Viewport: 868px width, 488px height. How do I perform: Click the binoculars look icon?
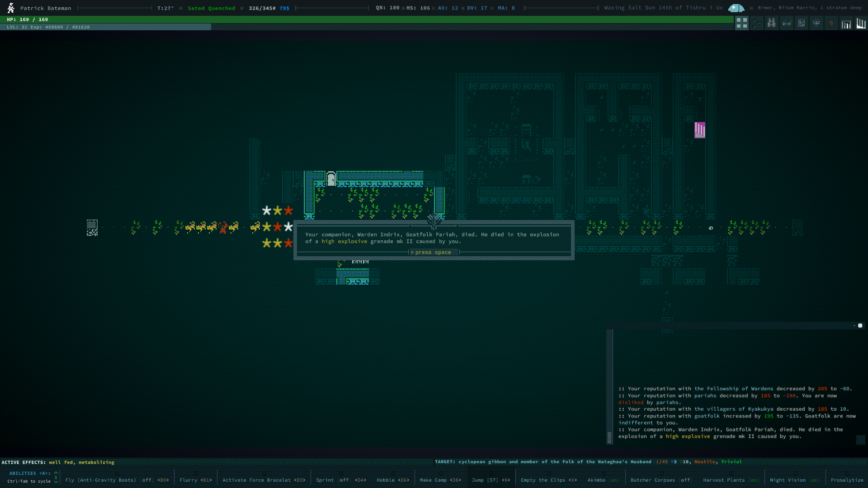coord(772,23)
